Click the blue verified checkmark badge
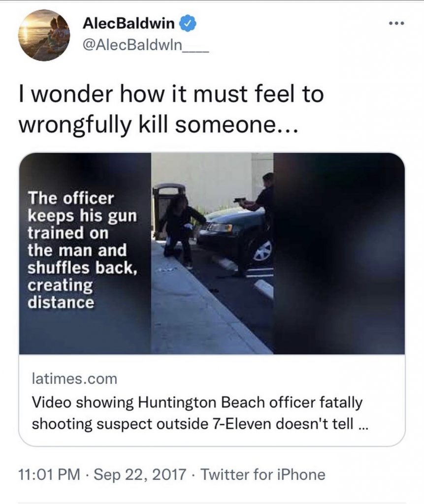 click(189, 24)
